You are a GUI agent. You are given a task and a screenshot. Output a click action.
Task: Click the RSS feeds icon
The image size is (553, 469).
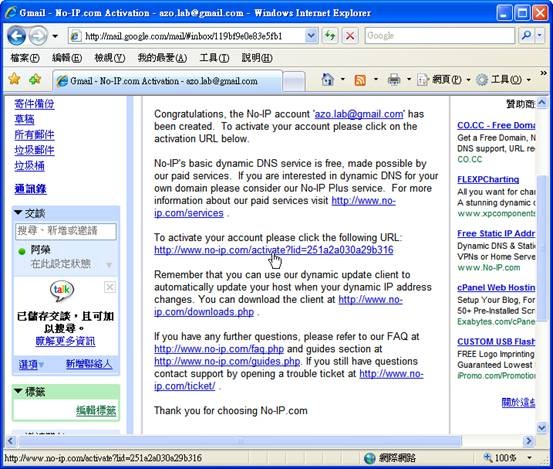coord(360,80)
